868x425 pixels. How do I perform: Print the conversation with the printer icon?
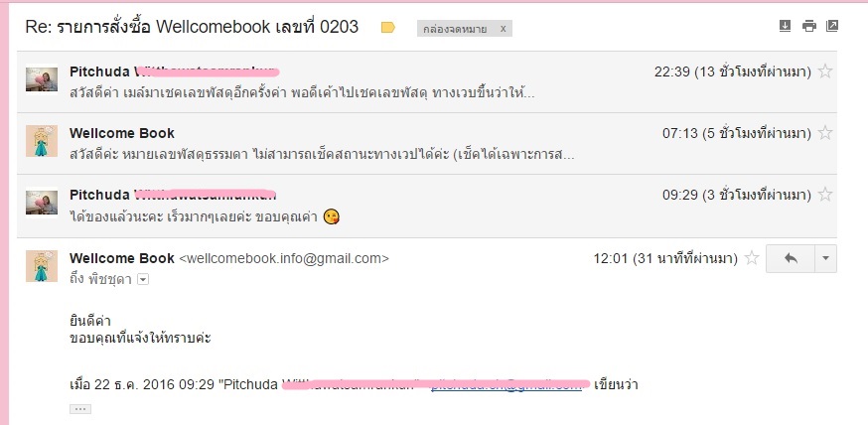point(808,26)
